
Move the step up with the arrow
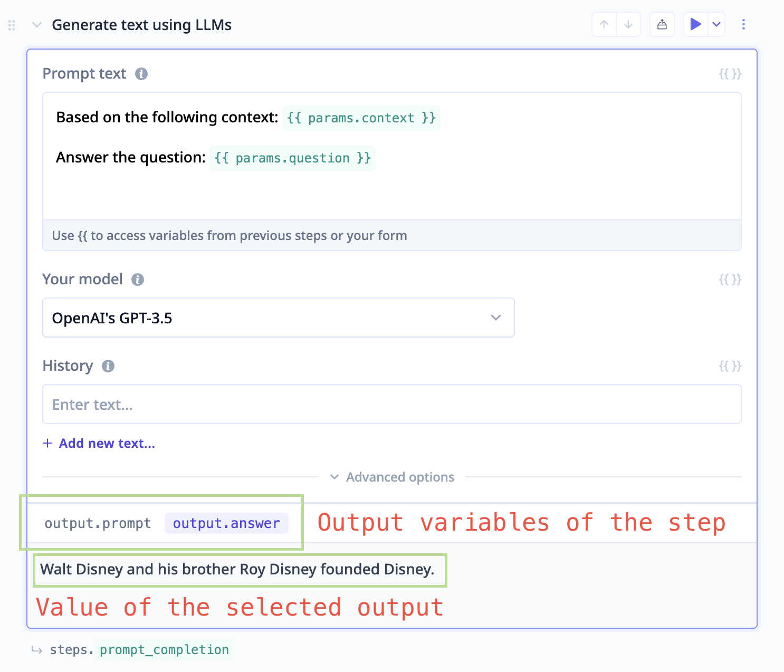click(x=604, y=24)
